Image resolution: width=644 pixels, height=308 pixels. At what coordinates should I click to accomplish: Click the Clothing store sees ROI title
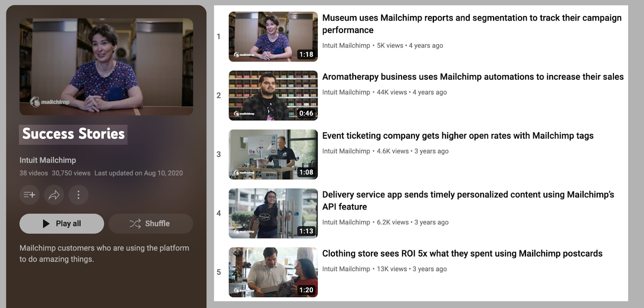pyautogui.click(x=462, y=254)
